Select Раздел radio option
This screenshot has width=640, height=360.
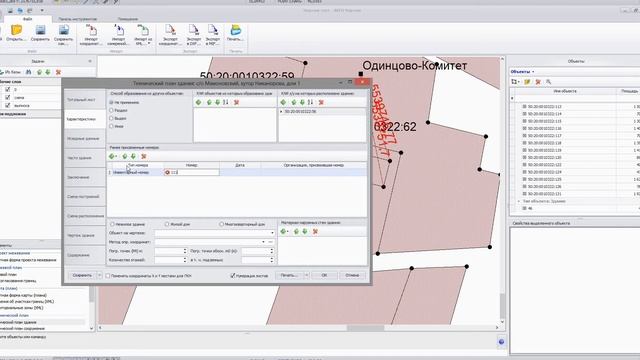click(x=111, y=110)
